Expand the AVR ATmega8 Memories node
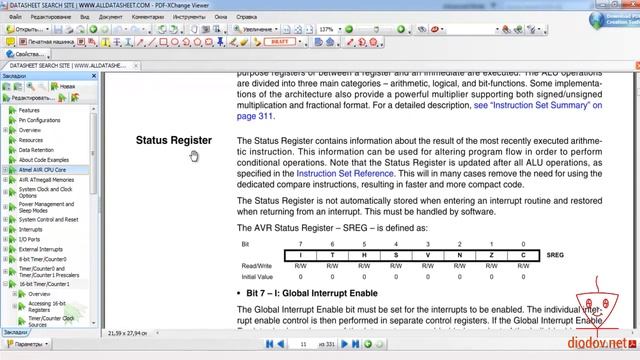 coord(5,180)
